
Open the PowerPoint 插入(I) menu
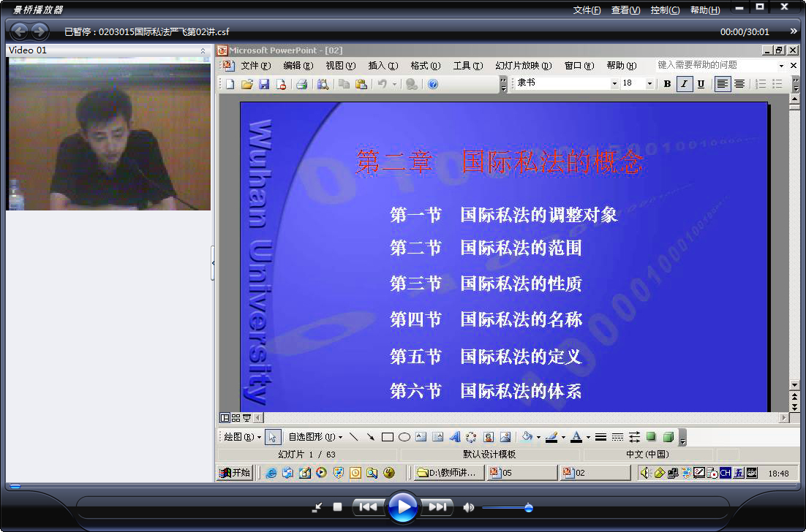(x=383, y=66)
